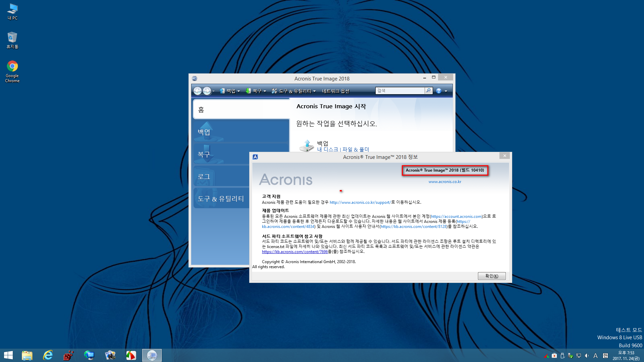Open the 내 PC desktop icon

tap(12, 12)
